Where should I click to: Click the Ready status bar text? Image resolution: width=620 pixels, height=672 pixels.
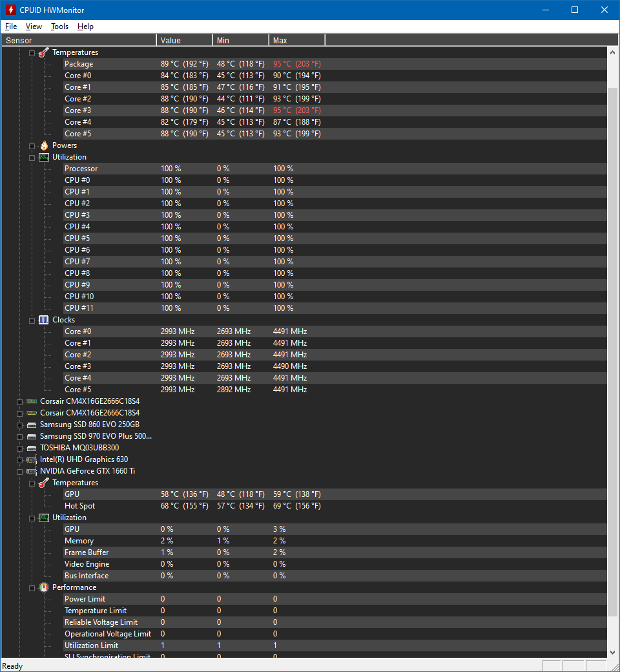tap(12, 666)
